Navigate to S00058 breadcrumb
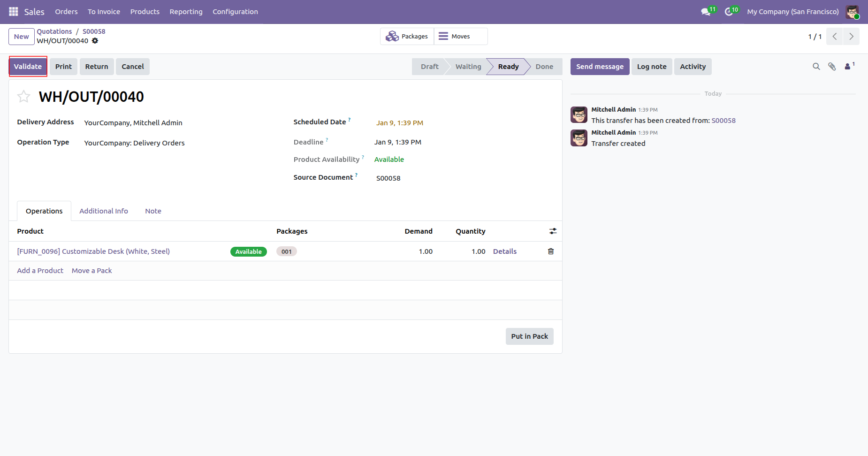The width and height of the screenshot is (868, 456). click(x=94, y=31)
